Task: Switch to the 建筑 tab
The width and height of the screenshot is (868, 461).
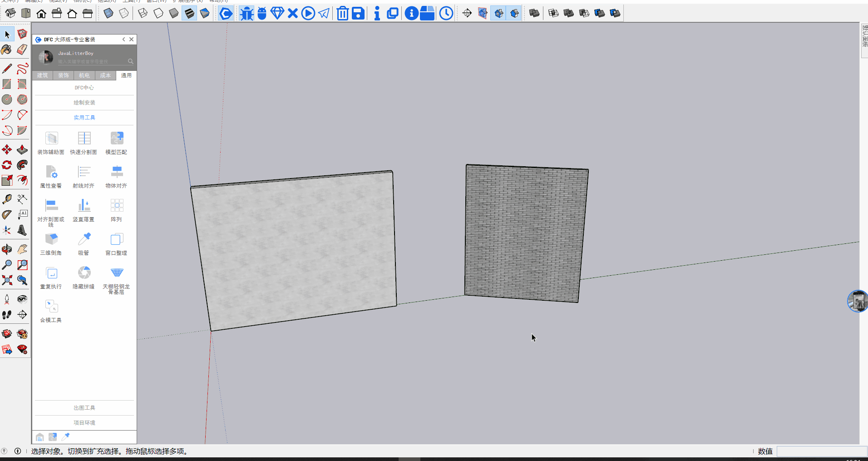Action: click(42, 75)
